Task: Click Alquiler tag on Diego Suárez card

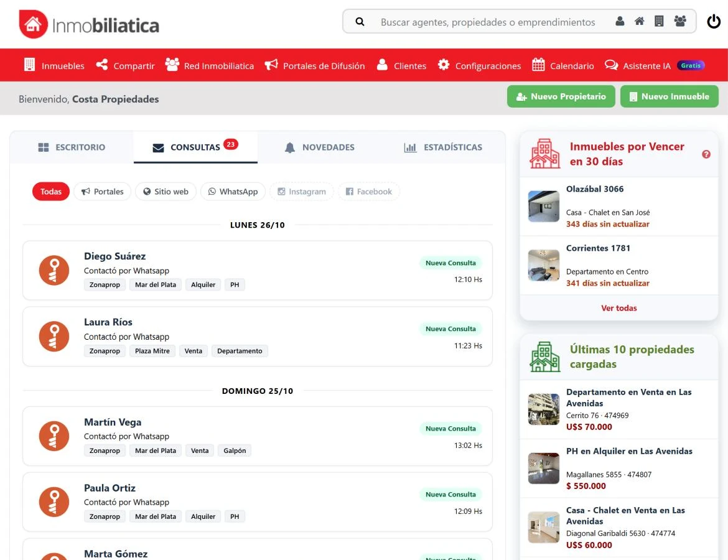Action: pyautogui.click(x=203, y=284)
